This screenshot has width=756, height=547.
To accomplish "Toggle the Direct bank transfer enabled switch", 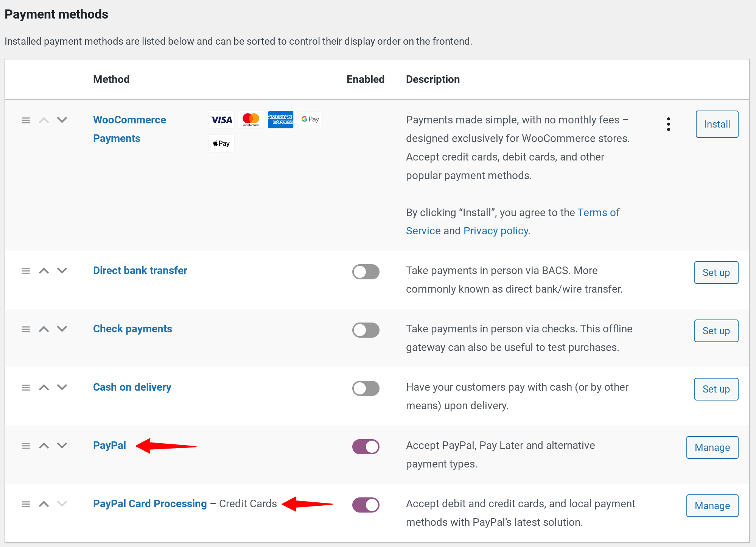I will (365, 271).
